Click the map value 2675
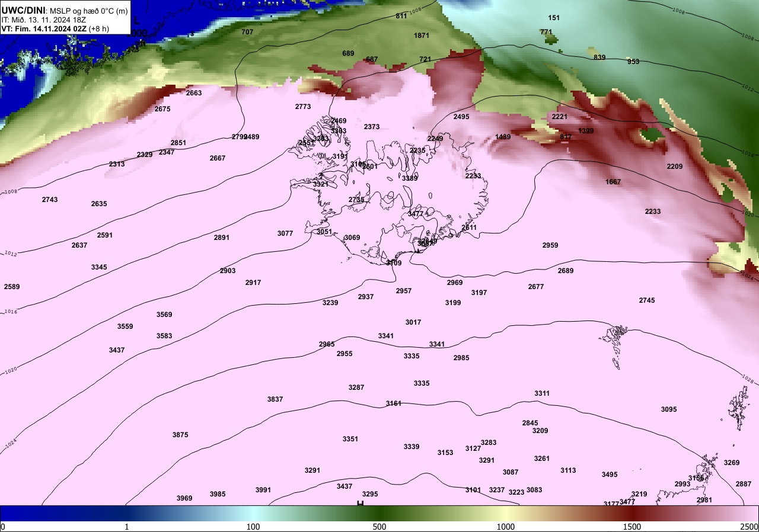Screen dimensions: 759x532 click(x=162, y=109)
